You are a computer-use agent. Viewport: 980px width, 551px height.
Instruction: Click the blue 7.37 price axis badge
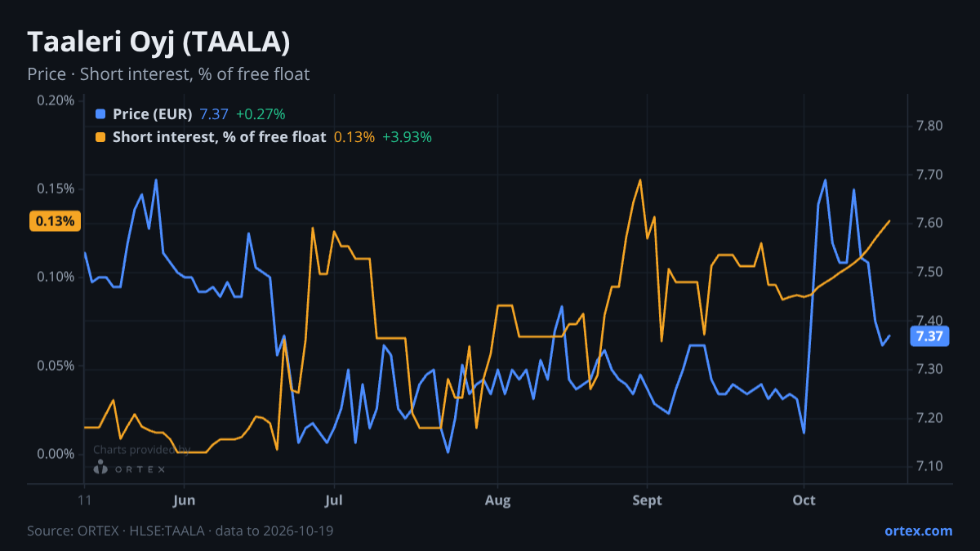pyautogui.click(x=929, y=335)
